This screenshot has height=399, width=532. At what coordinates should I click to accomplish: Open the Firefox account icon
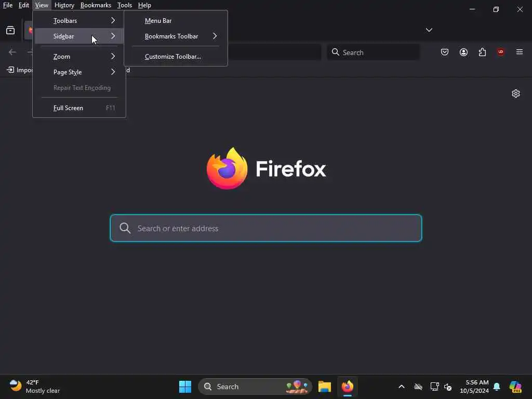click(x=463, y=52)
